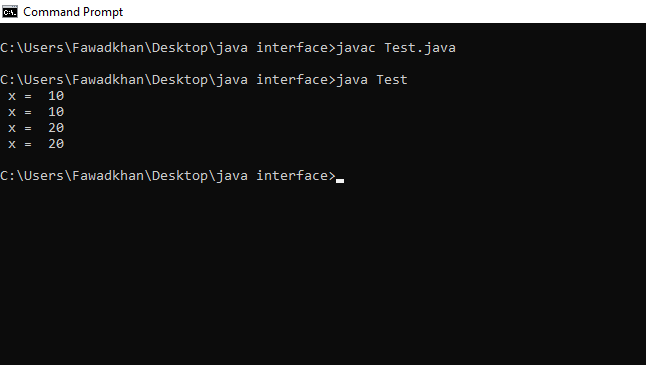Viewport: 646px width, 365px height.
Task: Click "interface" in the java Test prompt line
Action: coord(292,80)
